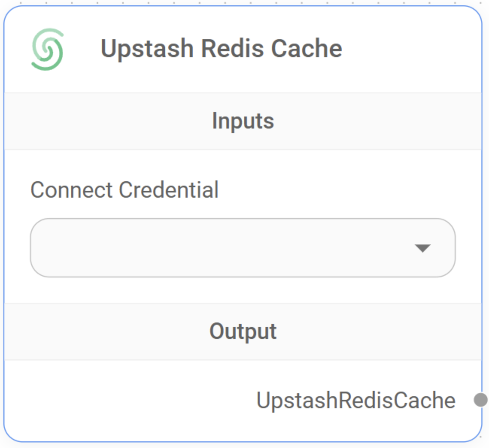Viewport: 489px width, 448px height.
Task: Select the Connect Credential label
Action: pos(125,189)
